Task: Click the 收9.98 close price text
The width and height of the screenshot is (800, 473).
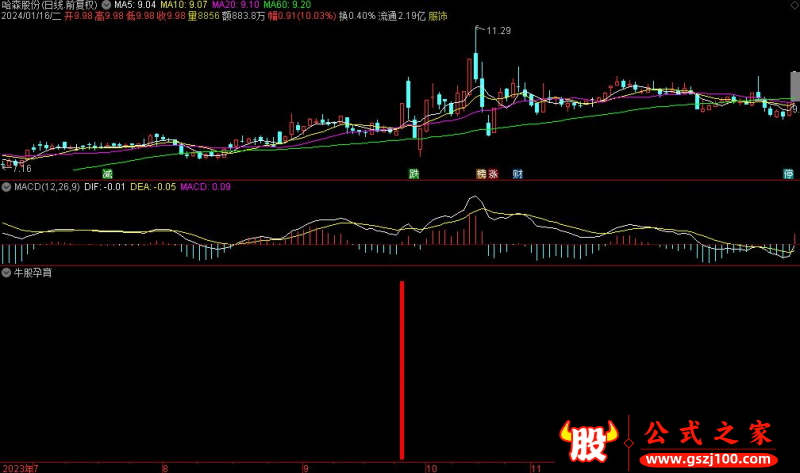Action: (171, 16)
